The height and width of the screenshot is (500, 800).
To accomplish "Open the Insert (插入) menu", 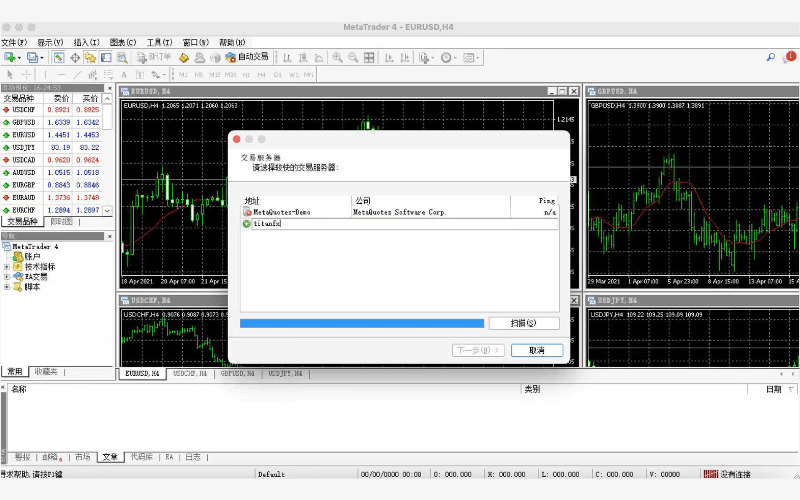I will pos(86,42).
